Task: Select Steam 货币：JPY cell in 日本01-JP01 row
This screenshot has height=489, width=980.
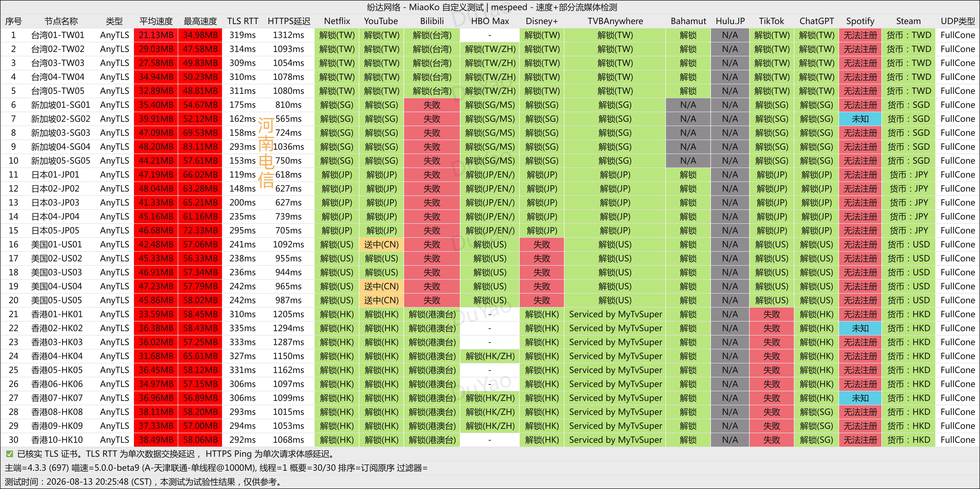Action: (x=909, y=175)
